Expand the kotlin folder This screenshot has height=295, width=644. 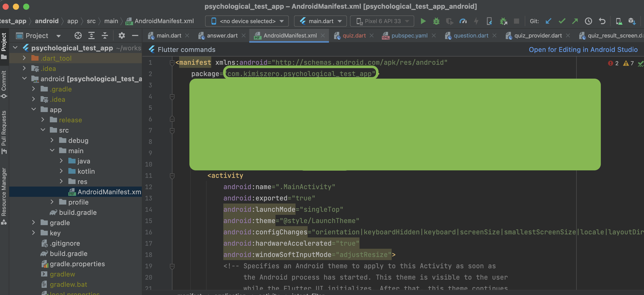pos(61,171)
